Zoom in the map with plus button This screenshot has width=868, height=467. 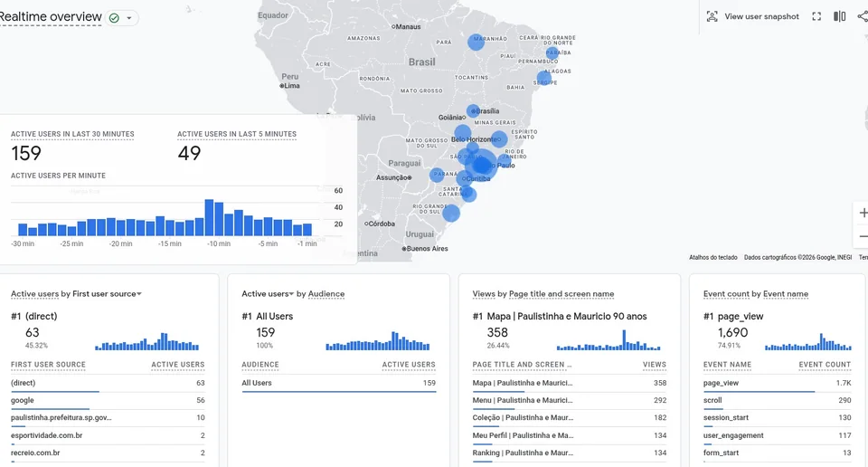click(x=863, y=213)
